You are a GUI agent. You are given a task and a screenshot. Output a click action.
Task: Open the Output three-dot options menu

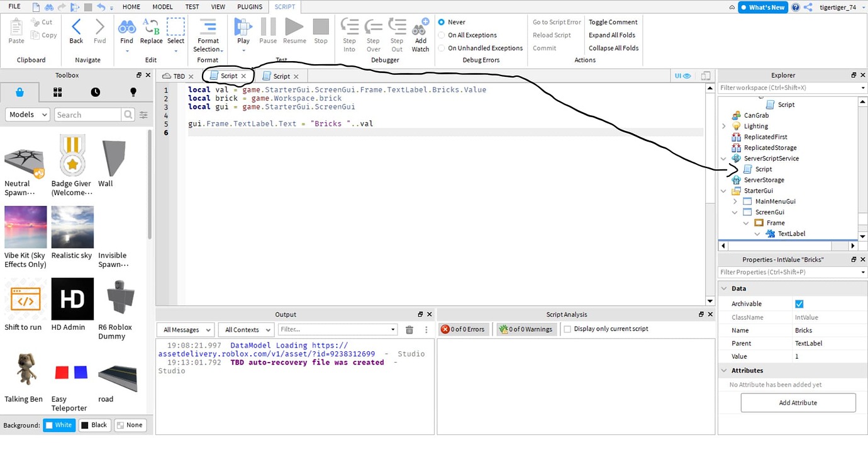426,329
